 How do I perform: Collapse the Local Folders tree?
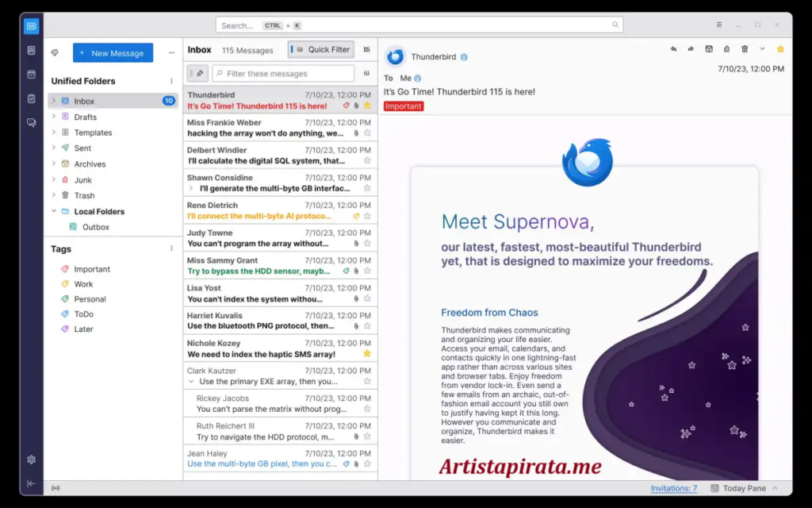click(x=54, y=211)
